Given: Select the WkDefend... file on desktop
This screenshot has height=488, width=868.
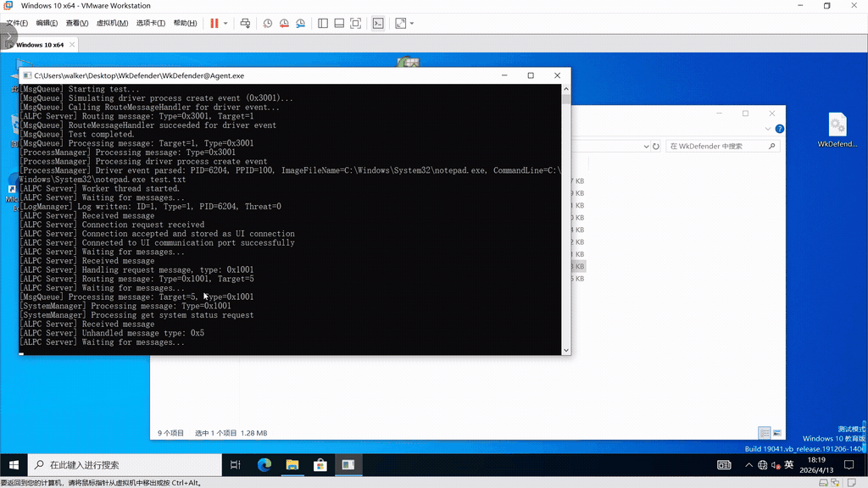Looking at the screenshot, I should [837, 130].
